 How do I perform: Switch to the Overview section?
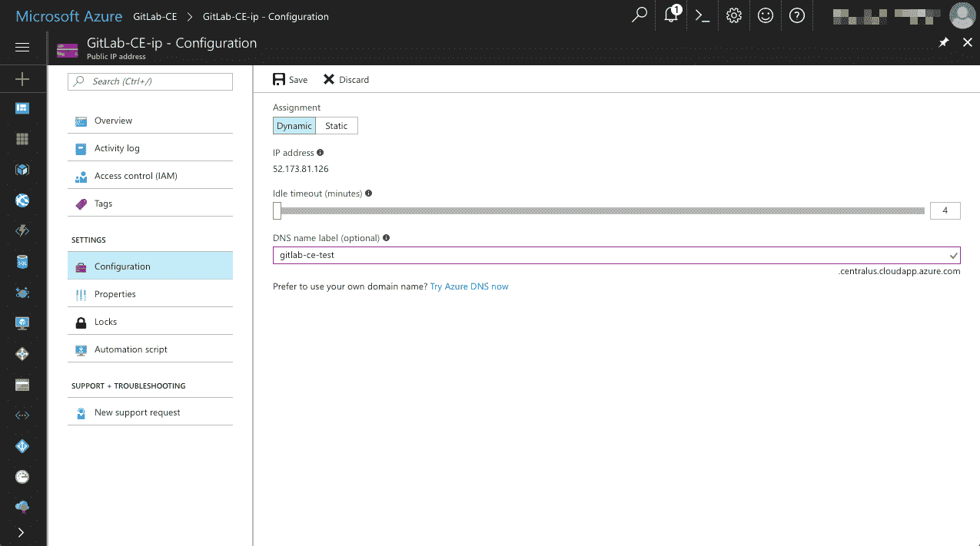[112, 121]
